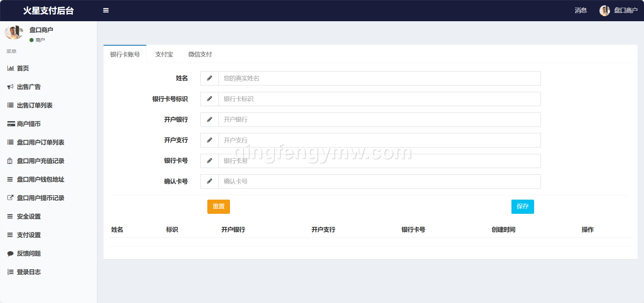This screenshot has height=303, width=644.
Task: Click the speech bubble icon next to 反馈问题
Action: [x=10, y=254]
